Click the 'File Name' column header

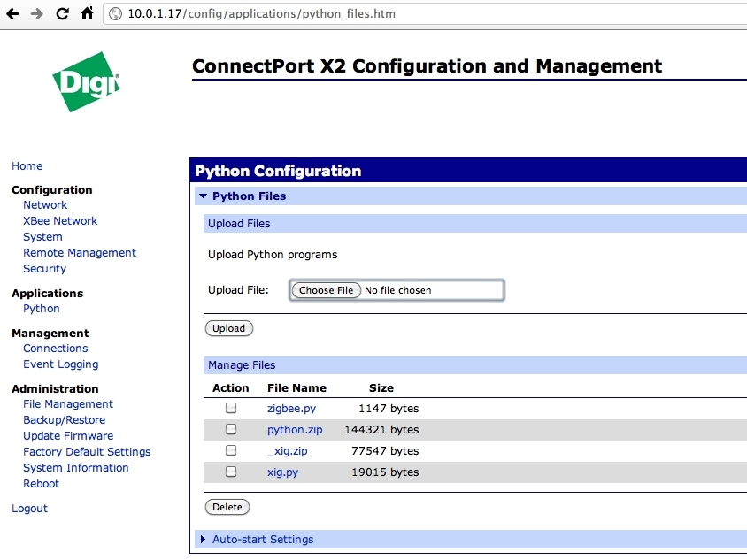[x=296, y=388]
